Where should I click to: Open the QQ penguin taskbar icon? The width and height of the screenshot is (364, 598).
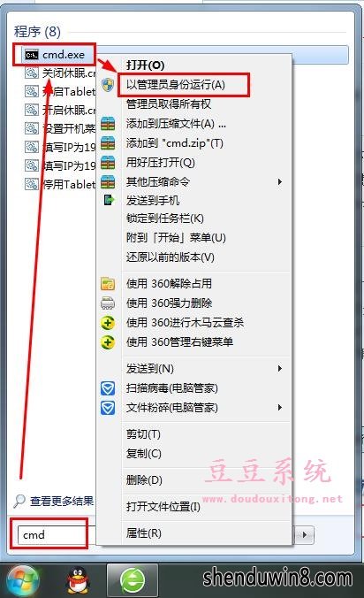click(x=77, y=581)
